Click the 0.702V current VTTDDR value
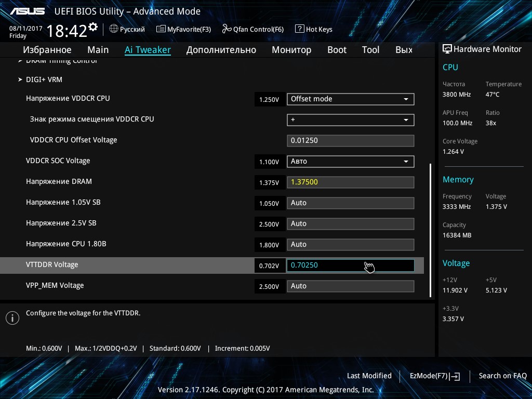 (x=269, y=265)
